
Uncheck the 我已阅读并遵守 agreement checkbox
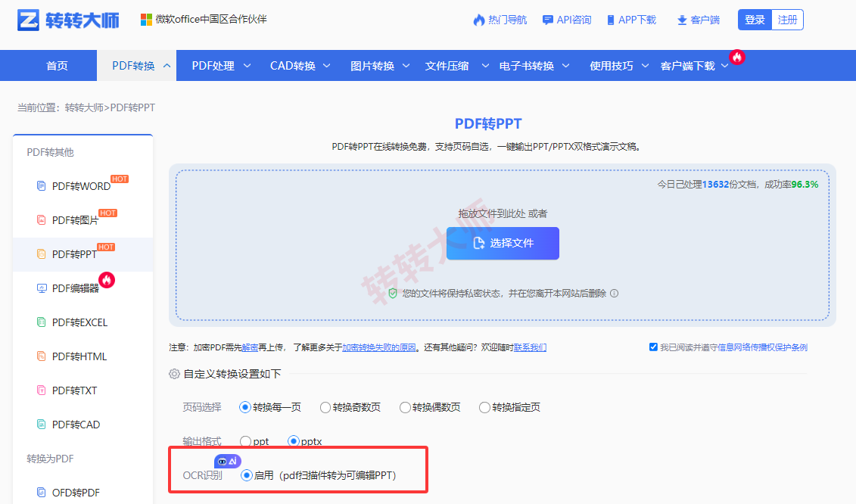pos(653,347)
